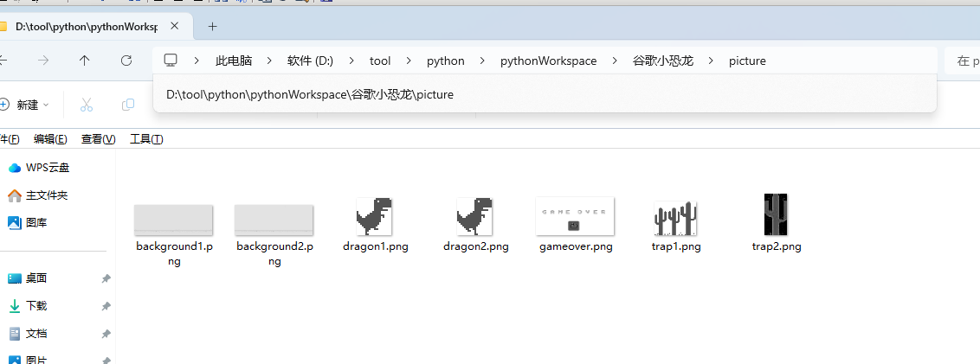This screenshot has width=980, height=364.
Task: Click 谷歌小恐龙 in breadcrumb path
Action: pyautogui.click(x=663, y=61)
